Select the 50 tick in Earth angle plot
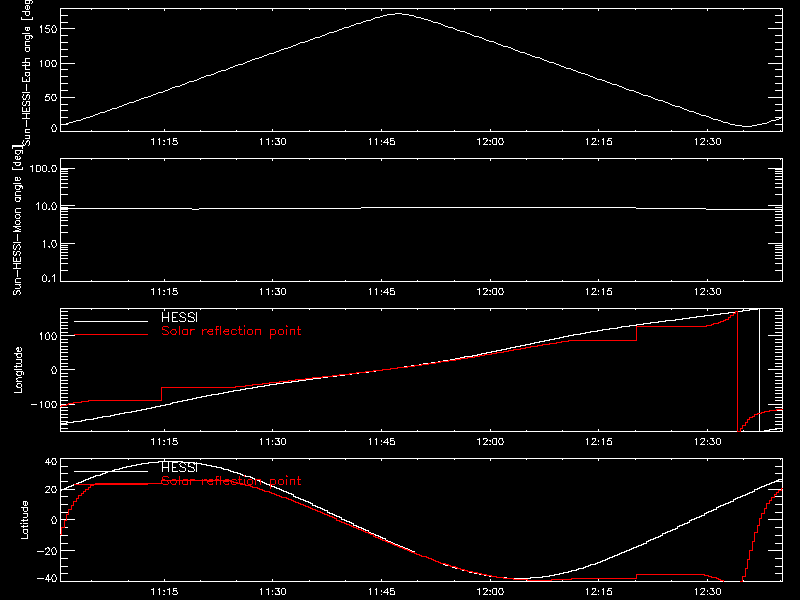Viewport: 800px width, 600px height. pos(51,97)
